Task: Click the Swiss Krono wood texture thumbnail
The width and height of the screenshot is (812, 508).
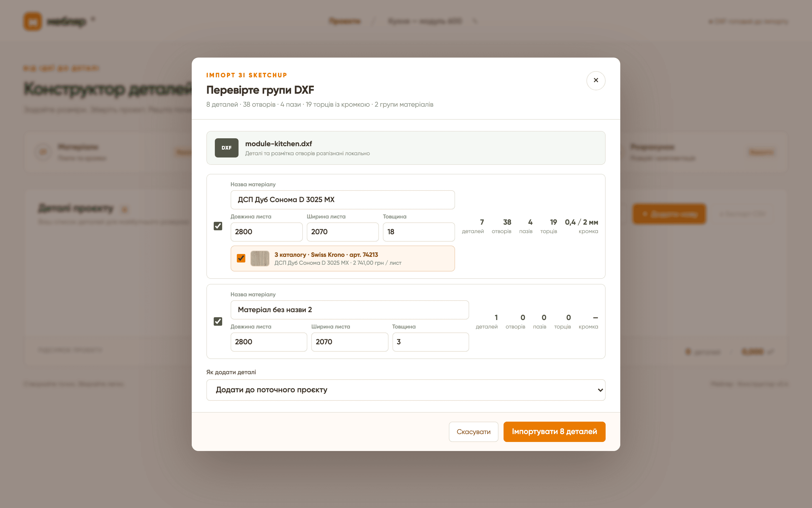Action: (260, 258)
